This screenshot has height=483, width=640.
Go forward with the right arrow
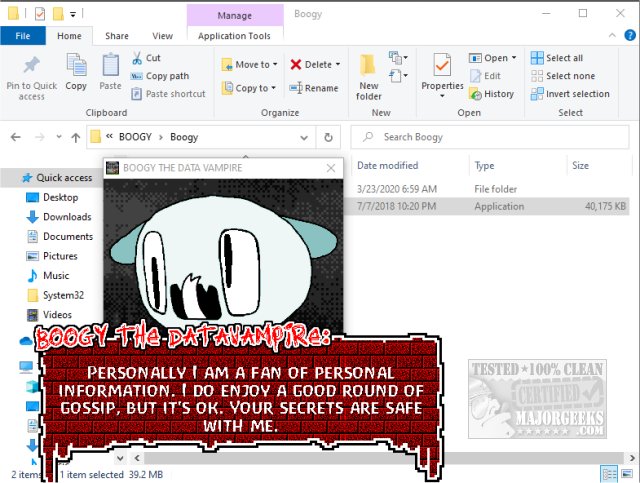click(x=40, y=137)
